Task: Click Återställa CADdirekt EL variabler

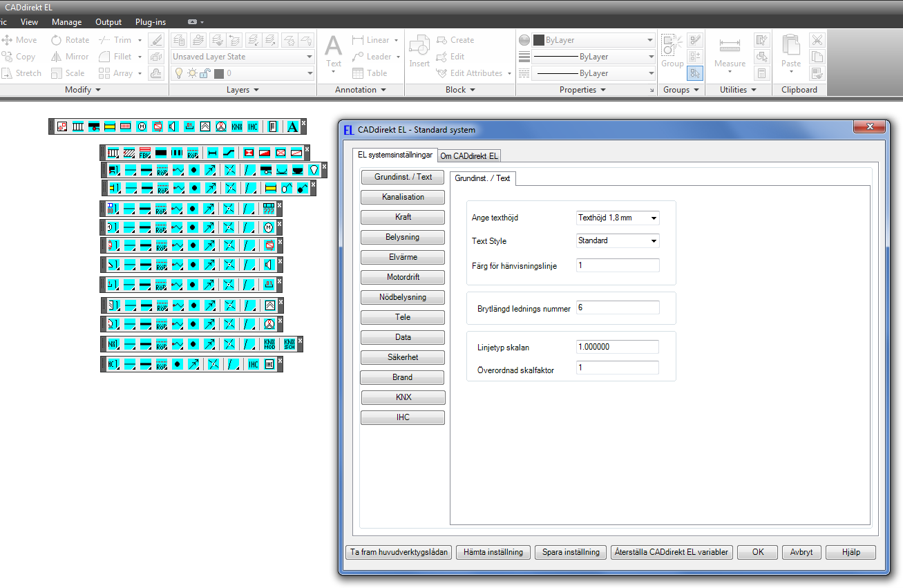Action: pos(672,553)
